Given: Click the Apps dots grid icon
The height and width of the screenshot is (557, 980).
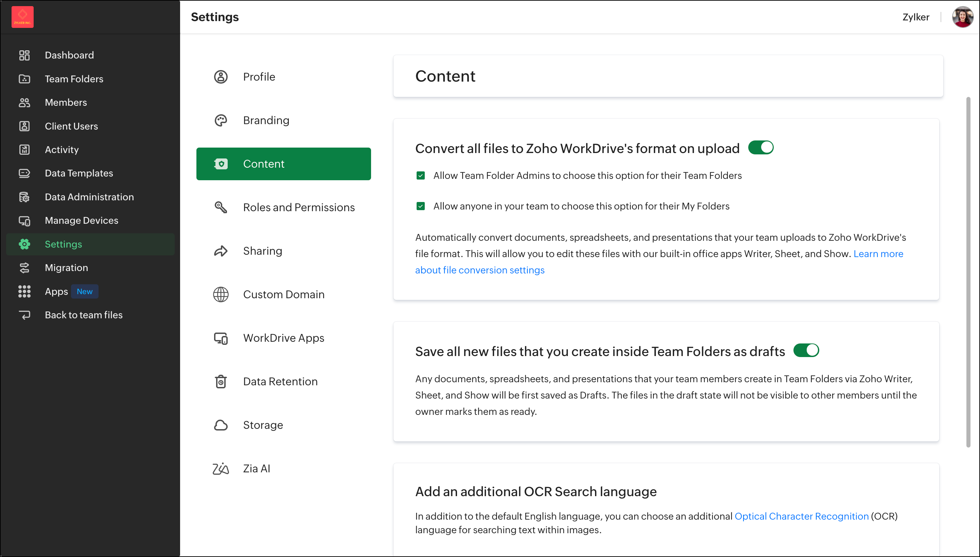Looking at the screenshot, I should pyautogui.click(x=24, y=291).
